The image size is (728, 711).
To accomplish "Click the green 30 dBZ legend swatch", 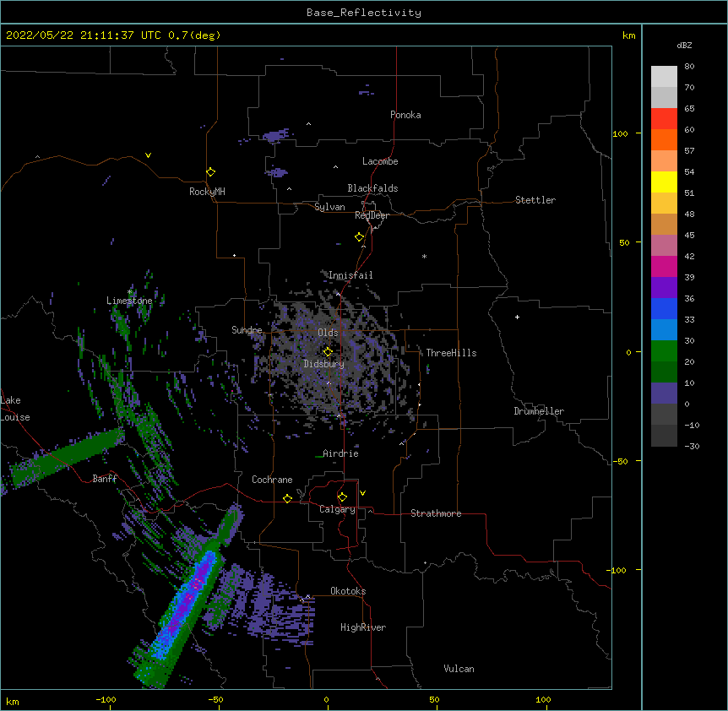I will pyautogui.click(x=664, y=351).
